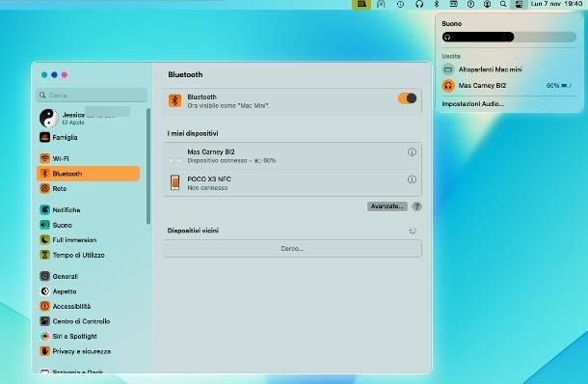Click the sidebar scrollbar
Image resolution: width=588 pixels, height=384 pixels.
(148, 166)
